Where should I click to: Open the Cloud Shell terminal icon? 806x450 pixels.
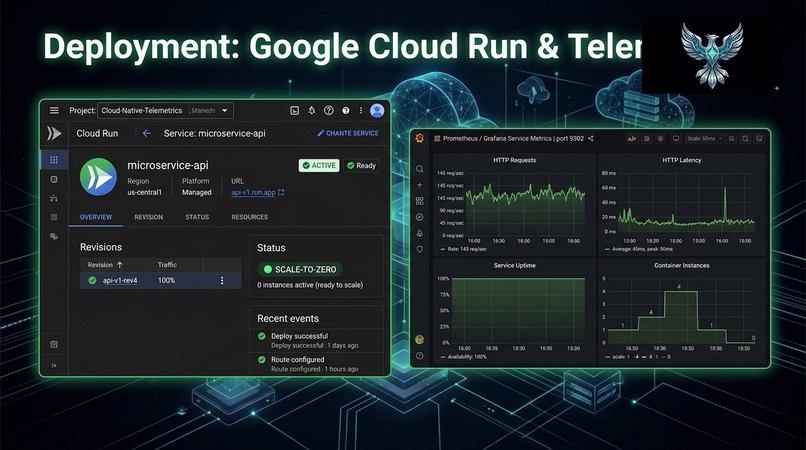pyautogui.click(x=295, y=111)
